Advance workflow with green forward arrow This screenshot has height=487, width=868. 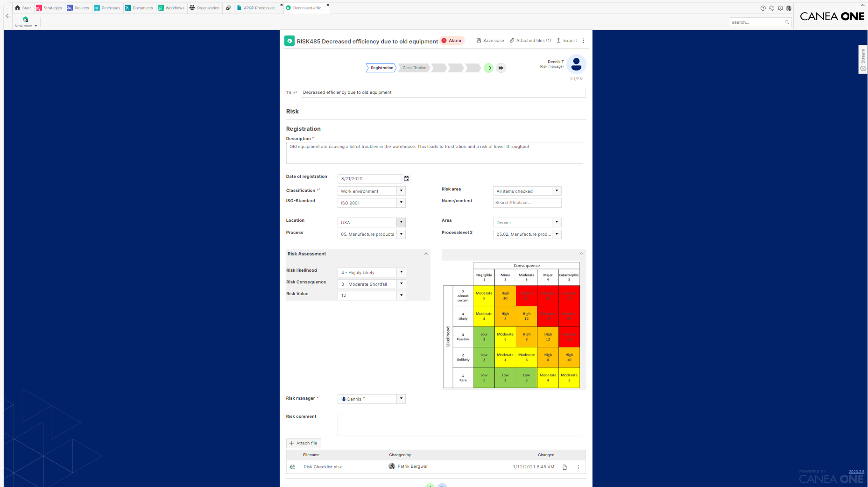488,68
